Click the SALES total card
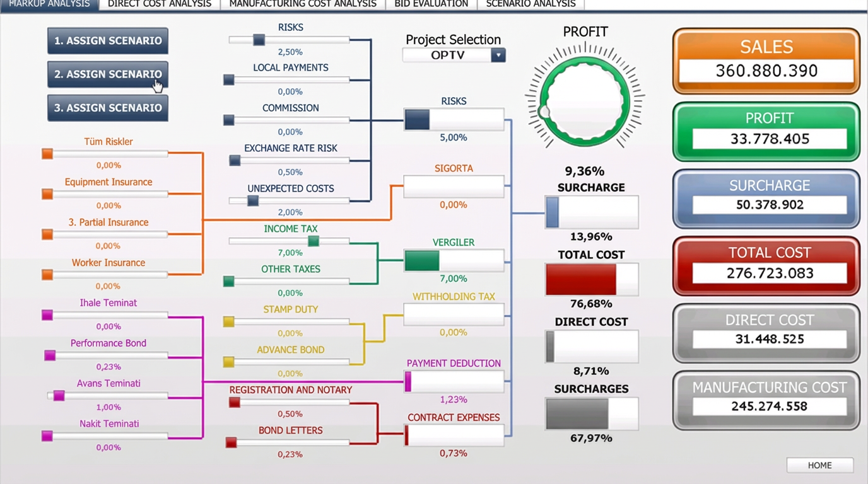The width and height of the screenshot is (868, 484). [765, 60]
